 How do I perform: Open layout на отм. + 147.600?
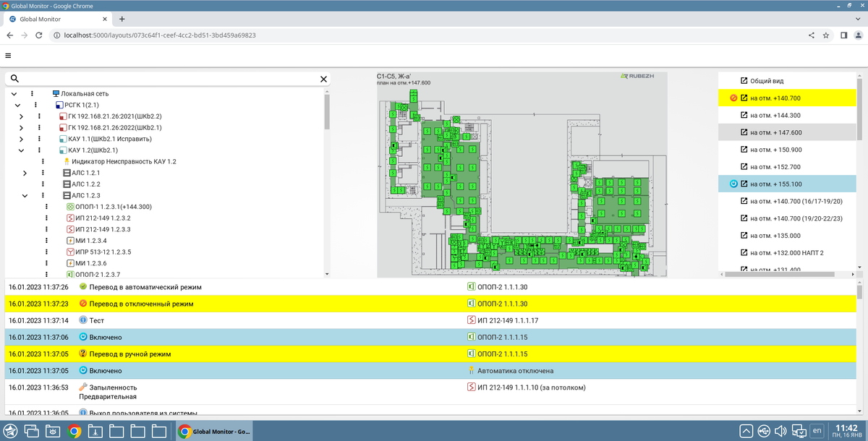click(x=788, y=132)
